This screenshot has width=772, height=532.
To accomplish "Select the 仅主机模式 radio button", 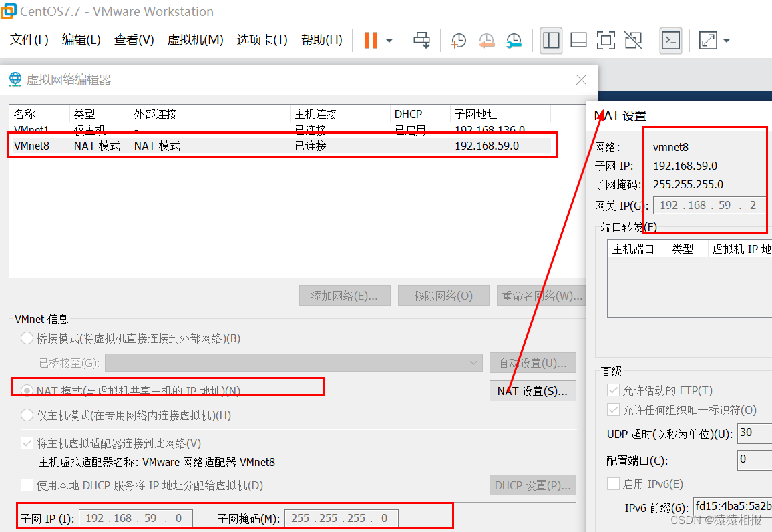I will 27,415.
